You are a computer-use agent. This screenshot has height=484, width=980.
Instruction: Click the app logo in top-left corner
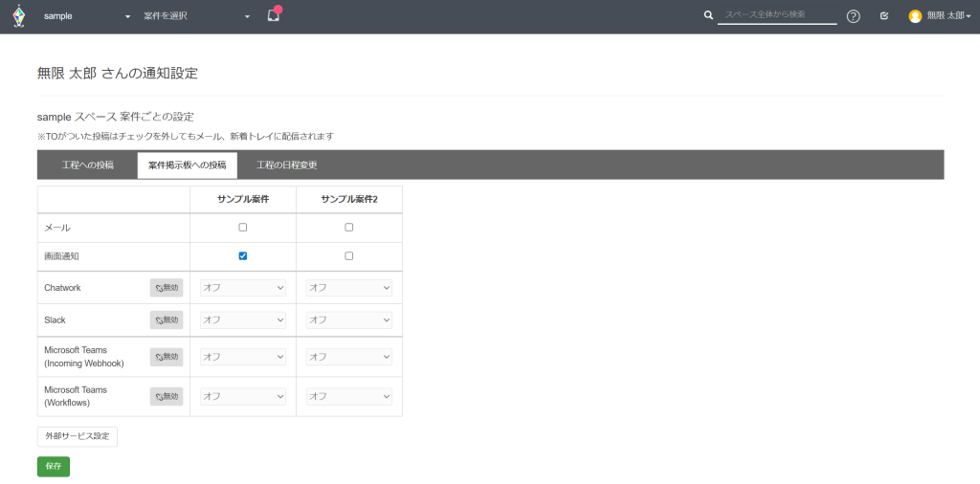[18, 16]
